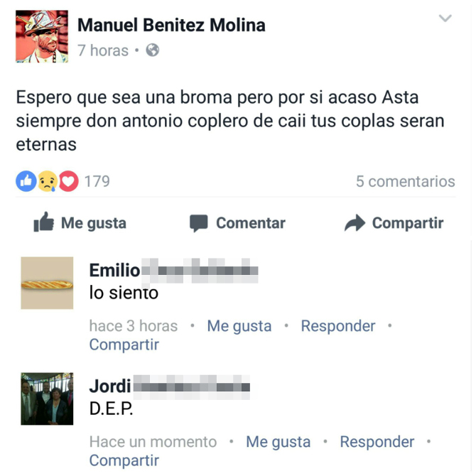Reply to Emilio's comment via Responder
This screenshot has height=476, width=476.
(338, 326)
